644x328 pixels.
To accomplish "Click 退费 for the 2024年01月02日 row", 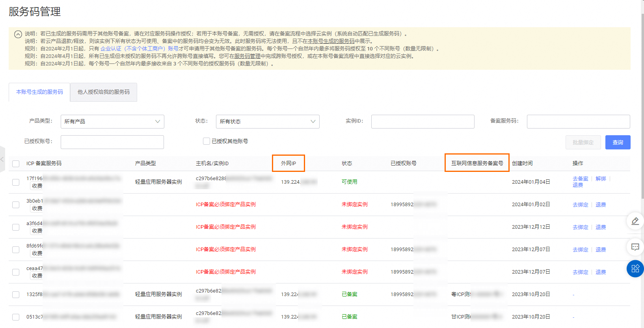I will coord(601,205).
